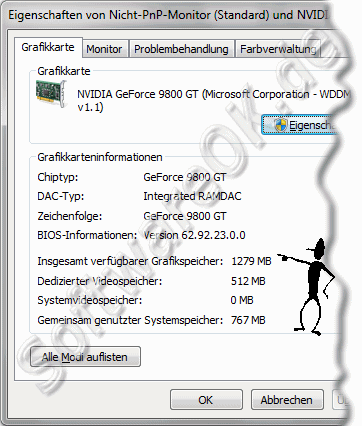Click the BIOS-Informationen label

coord(87,235)
